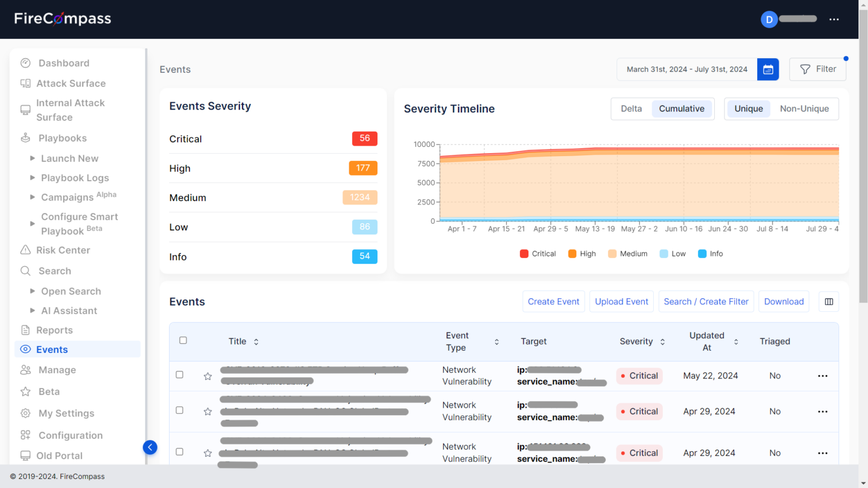Select the Attack Surface sidebar icon

point(25,83)
